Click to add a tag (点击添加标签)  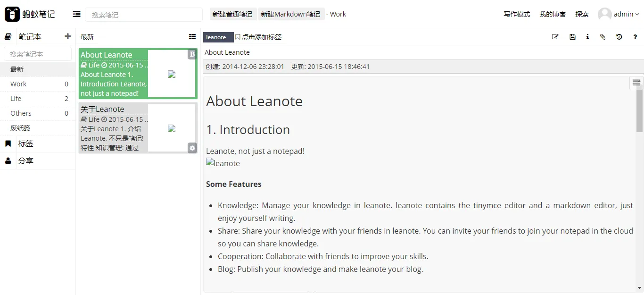point(258,37)
